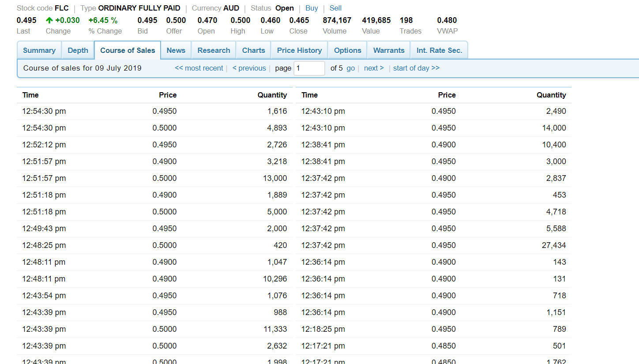Select the quantity 13,000 cell

click(x=275, y=178)
